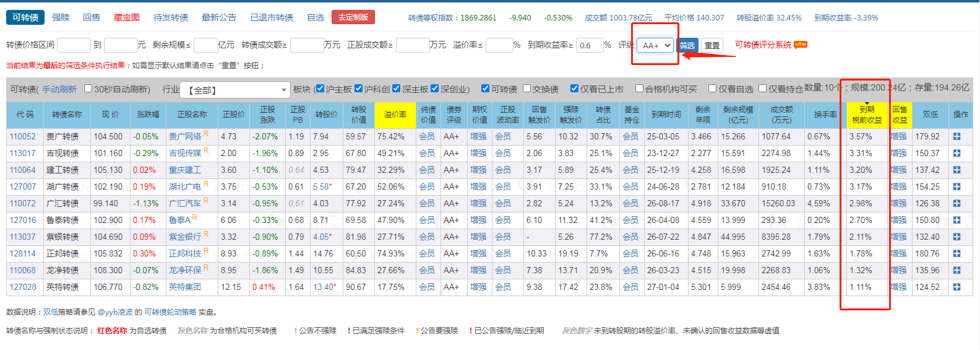Image resolution: width=980 pixels, height=350 pixels.
Task: Sort by 到期税前收益 column header
Action: 866,115
